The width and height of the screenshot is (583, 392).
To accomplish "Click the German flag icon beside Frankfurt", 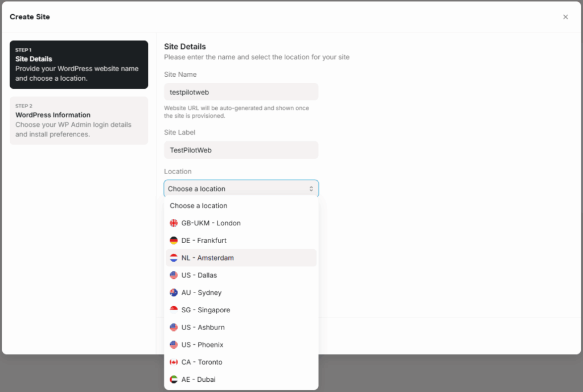I will pyautogui.click(x=174, y=241).
